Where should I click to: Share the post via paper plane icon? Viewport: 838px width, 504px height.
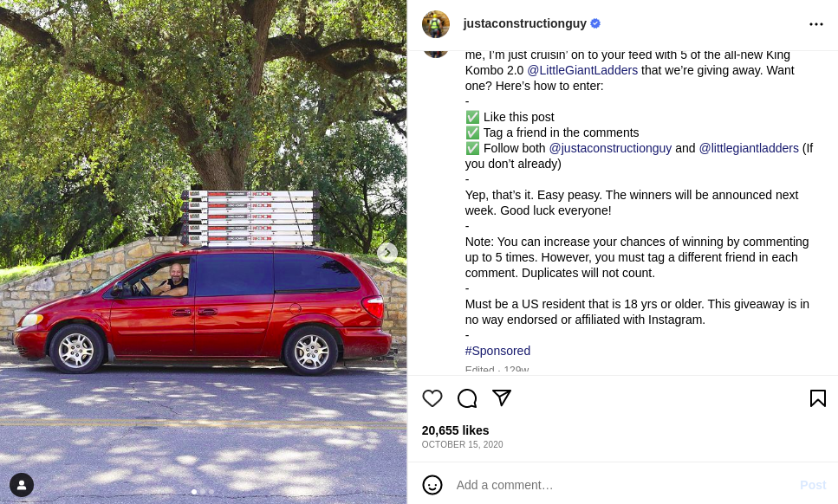click(x=502, y=397)
